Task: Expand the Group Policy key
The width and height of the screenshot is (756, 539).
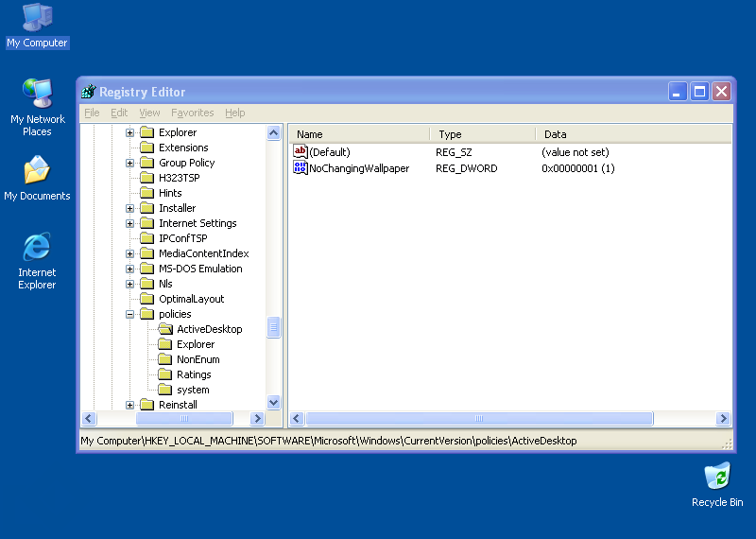Action: coord(129,163)
